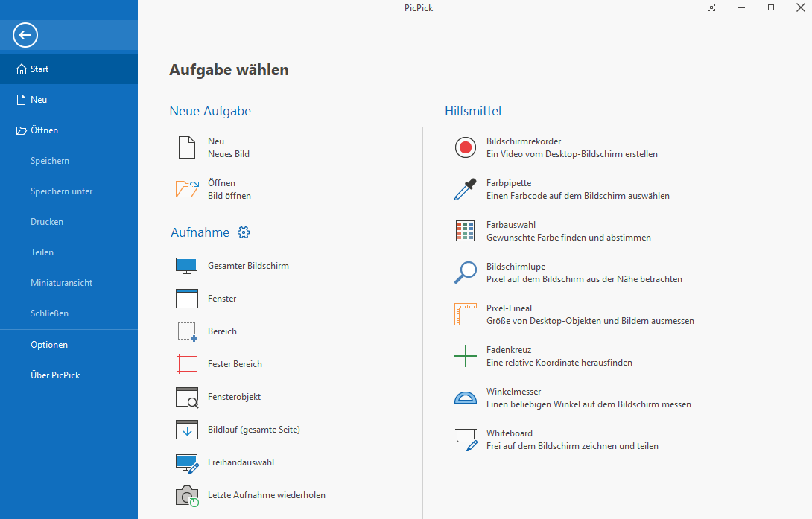Image resolution: width=812 pixels, height=519 pixels.
Task: Open Bildschirmlupe via its title text
Action: click(x=516, y=267)
